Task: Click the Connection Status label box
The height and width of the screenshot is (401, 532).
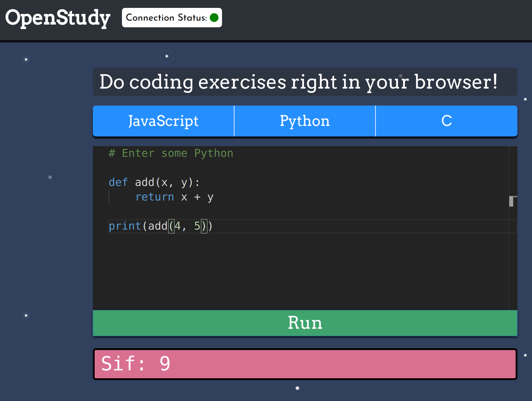Action: pos(172,18)
